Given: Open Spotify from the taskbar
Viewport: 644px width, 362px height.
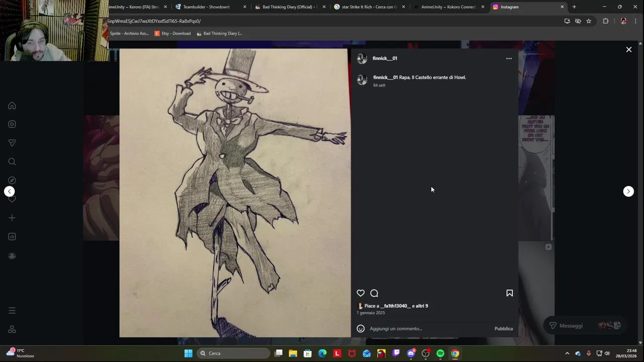Looking at the screenshot, I should pos(440,353).
